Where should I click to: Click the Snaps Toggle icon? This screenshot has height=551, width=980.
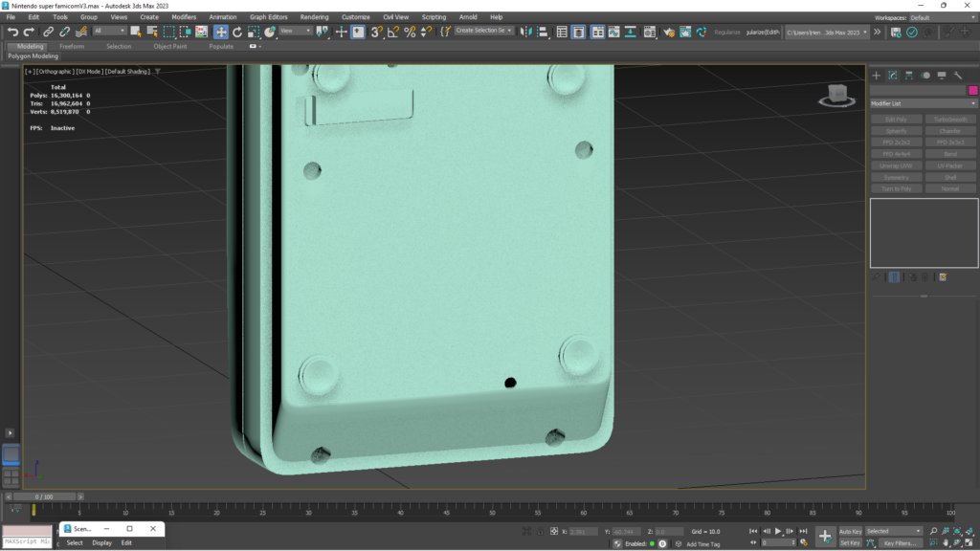click(x=378, y=32)
